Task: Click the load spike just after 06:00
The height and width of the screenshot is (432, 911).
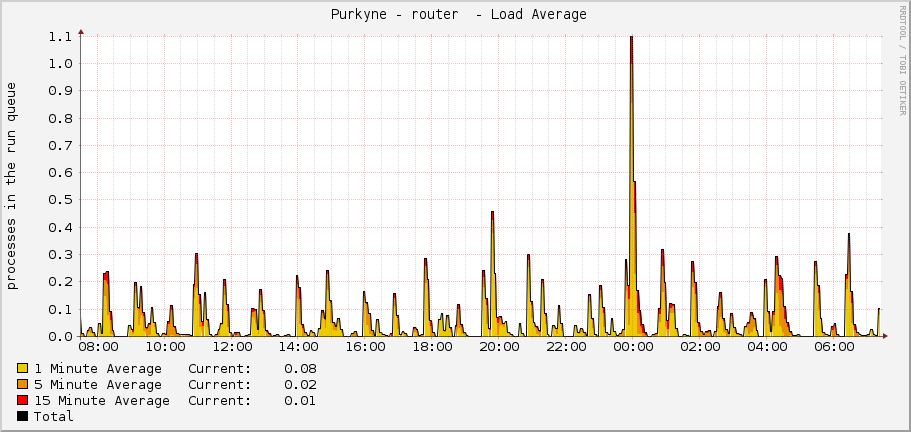Action: pos(849,285)
